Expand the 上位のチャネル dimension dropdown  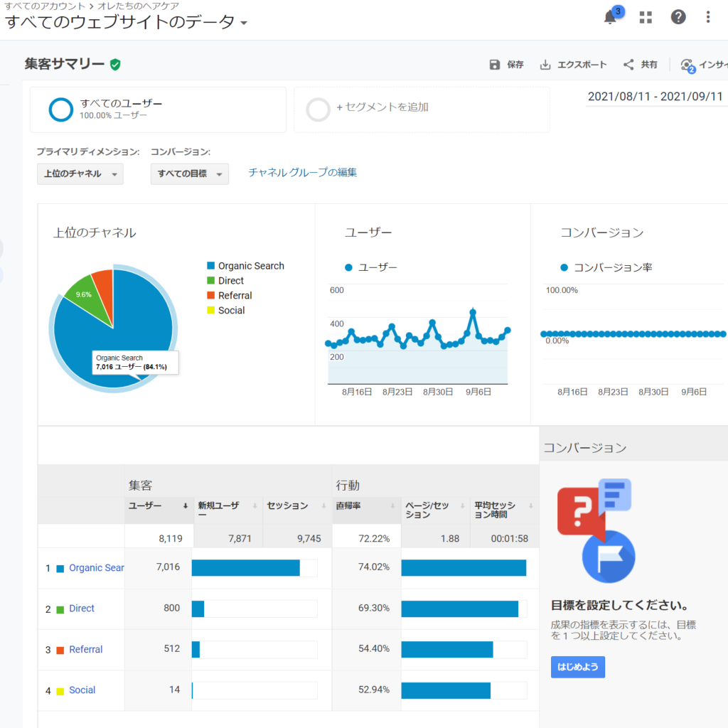click(x=80, y=174)
